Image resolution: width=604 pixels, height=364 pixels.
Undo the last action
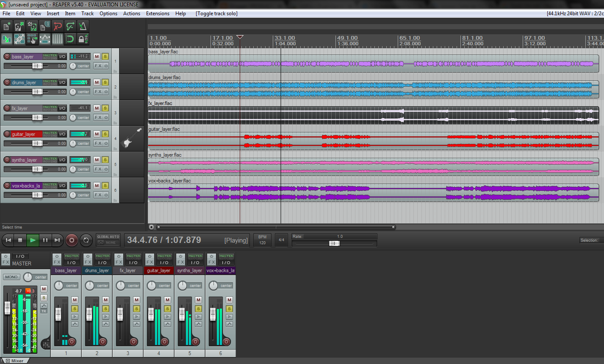click(57, 26)
